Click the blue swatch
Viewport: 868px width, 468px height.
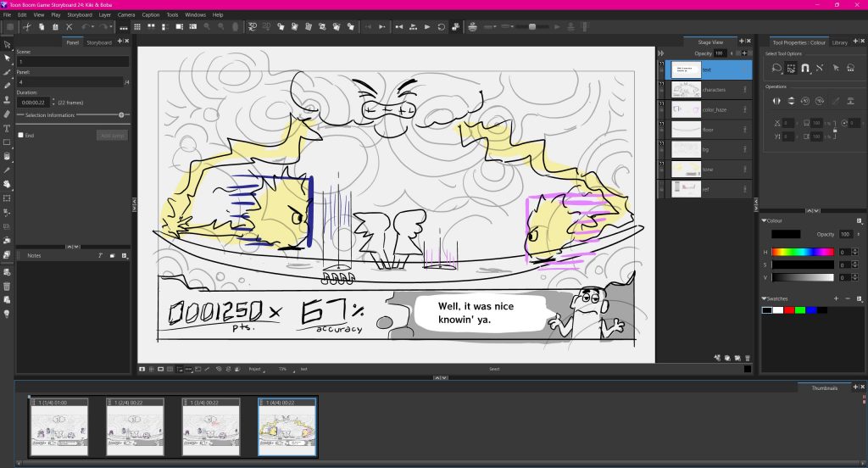pyautogui.click(x=811, y=310)
